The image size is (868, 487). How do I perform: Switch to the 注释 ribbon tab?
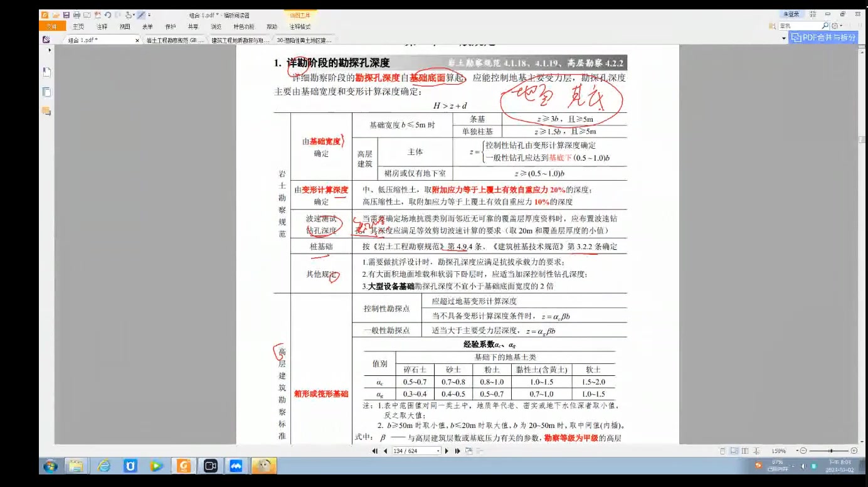point(102,27)
